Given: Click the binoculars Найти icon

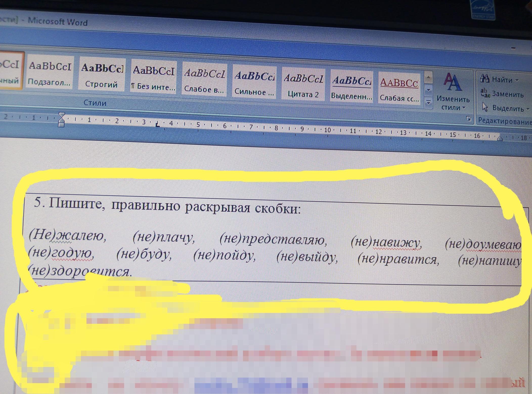Looking at the screenshot, I should click(x=484, y=79).
